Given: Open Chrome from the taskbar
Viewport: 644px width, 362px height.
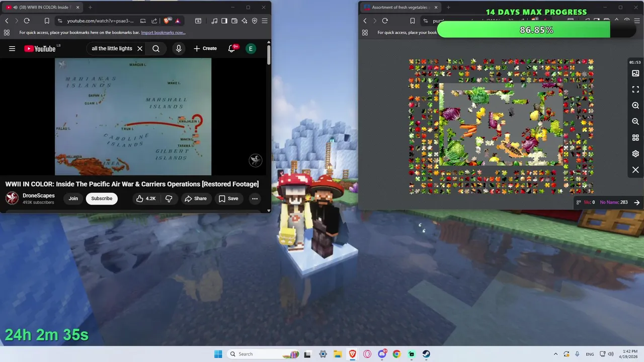Looking at the screenshot, I should coord(396,354).
